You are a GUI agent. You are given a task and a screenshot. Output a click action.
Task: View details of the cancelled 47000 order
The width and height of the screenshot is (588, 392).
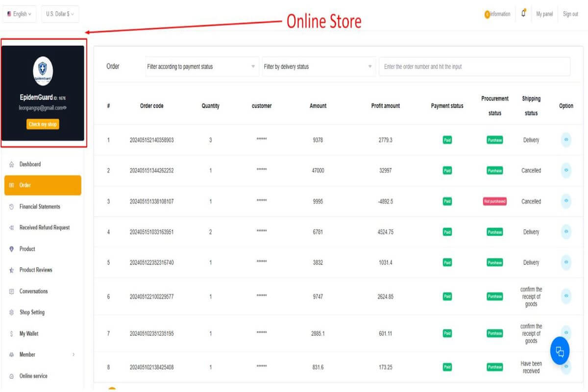click(566, 171)
